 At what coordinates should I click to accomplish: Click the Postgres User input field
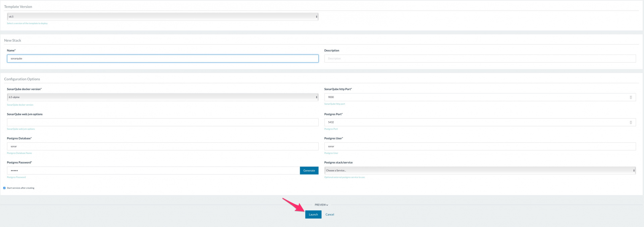click(x=480, y=146)
